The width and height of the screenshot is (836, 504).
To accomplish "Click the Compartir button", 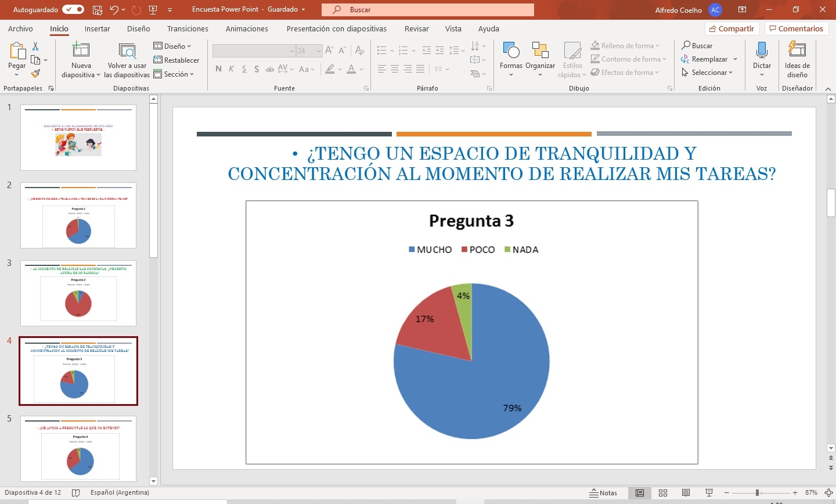I will point(732,28).
